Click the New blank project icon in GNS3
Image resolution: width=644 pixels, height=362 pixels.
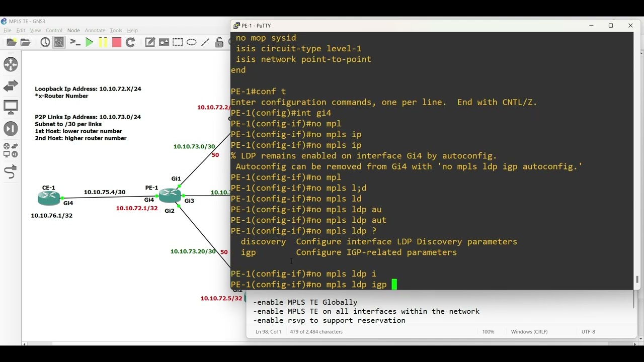pyautogui.click(x=11, y=43)
